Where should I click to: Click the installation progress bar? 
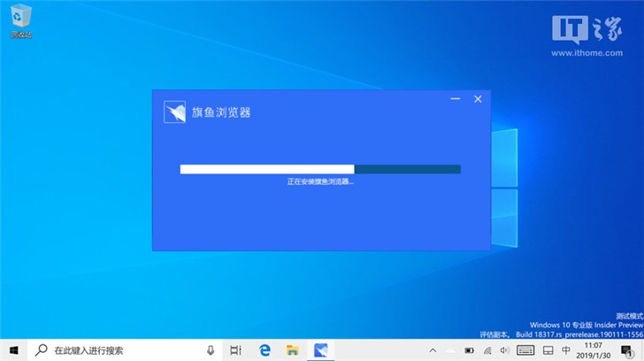pos(320,169)
